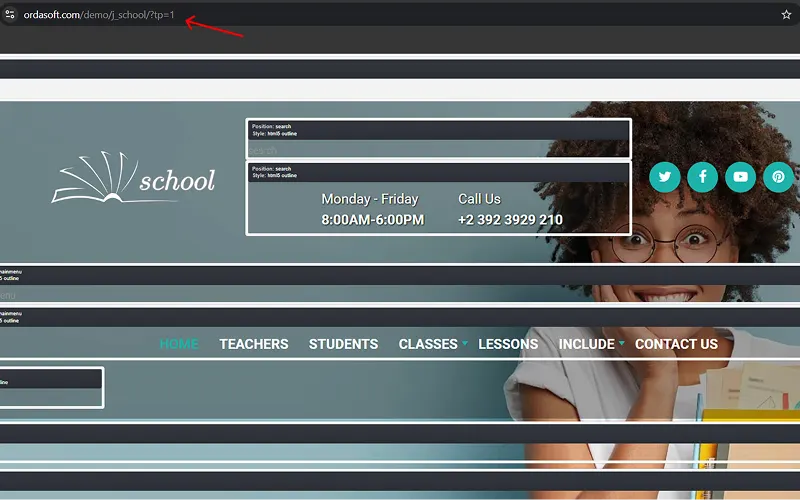Open the INCLUDE menu item
This screenshot has height=500, width=800.
click(x=587, y=344)
